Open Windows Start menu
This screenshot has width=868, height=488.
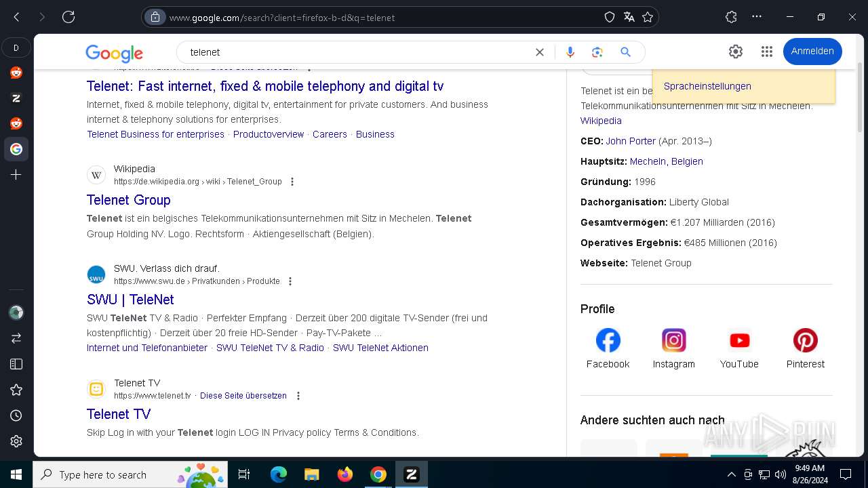coord(16,474)
